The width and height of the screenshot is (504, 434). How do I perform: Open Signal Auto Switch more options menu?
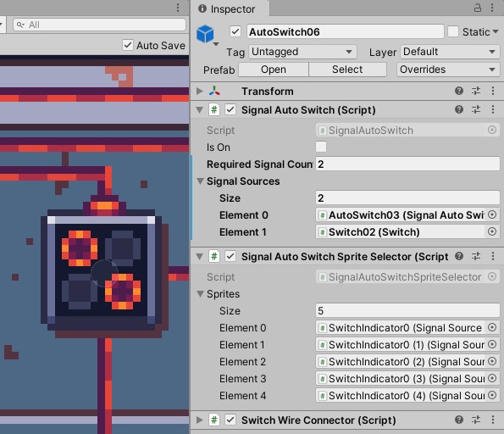[493, 109]
